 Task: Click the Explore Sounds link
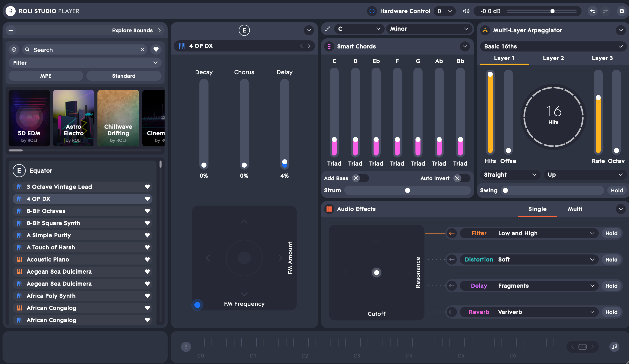[133, 30]
